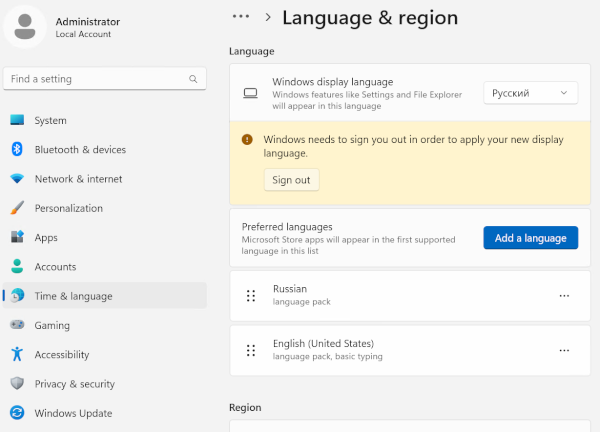Screen dimensions: 600x432
Task: Click the Preferred languages heading
Action: 287,227
